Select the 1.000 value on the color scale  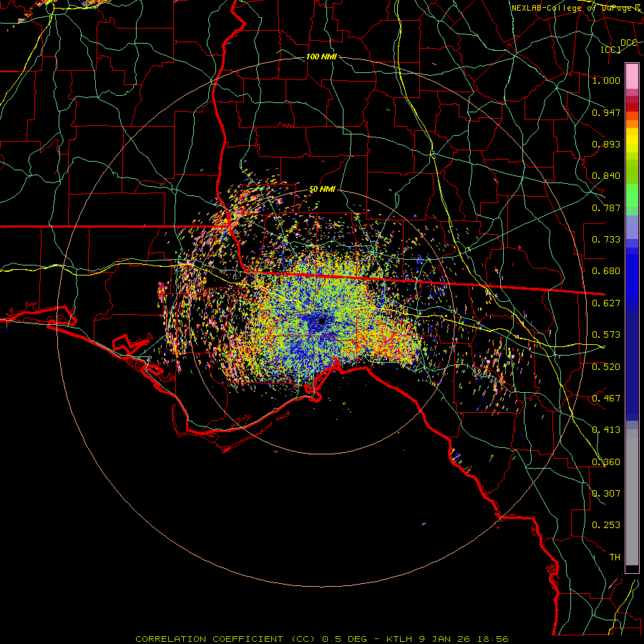[x=606, y=80]
